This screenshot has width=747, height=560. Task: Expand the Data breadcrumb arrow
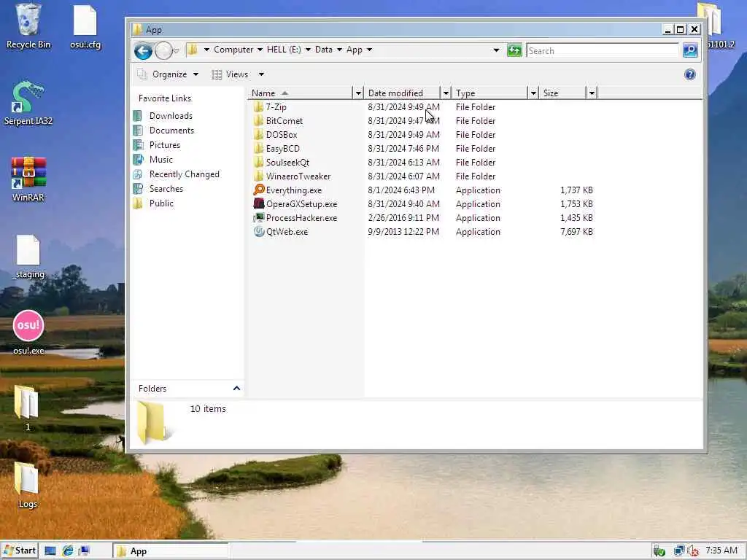[339, 50]
